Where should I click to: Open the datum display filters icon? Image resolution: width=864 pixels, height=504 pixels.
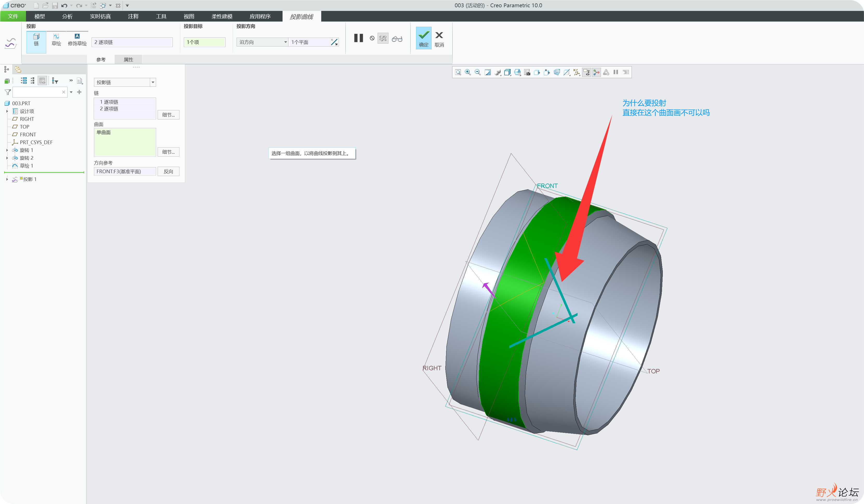pyautogui.click(x=577, y=72)
